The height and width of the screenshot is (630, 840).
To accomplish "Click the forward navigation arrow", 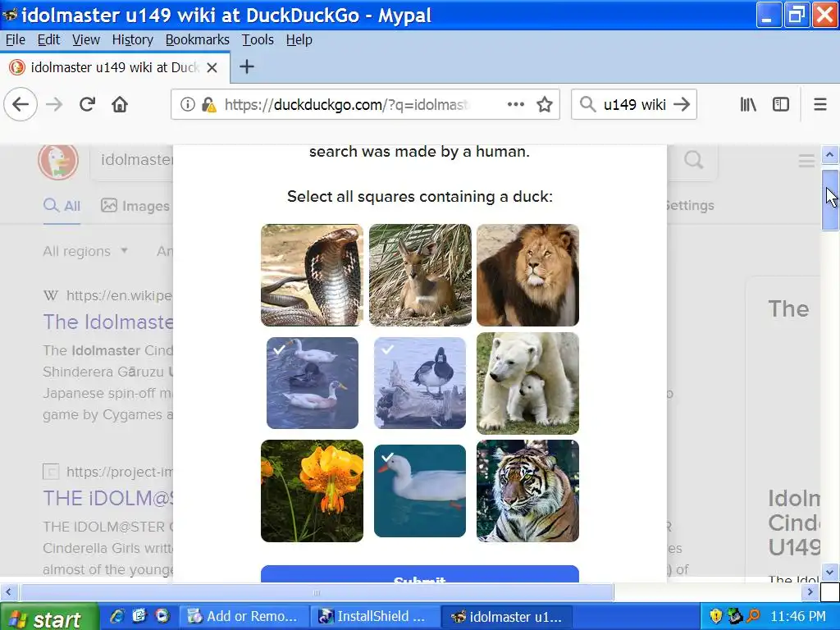I will tap(54, 104).
